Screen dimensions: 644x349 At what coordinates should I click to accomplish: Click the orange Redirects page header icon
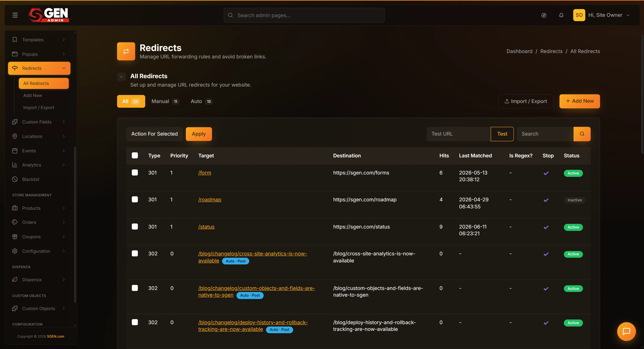tap(126, 51)
